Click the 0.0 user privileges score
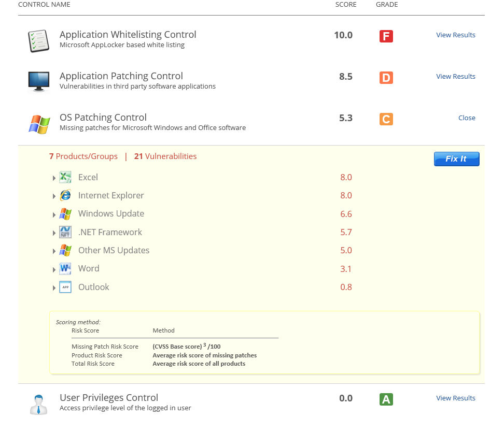 pyautogui.click(x=346, y=398)
